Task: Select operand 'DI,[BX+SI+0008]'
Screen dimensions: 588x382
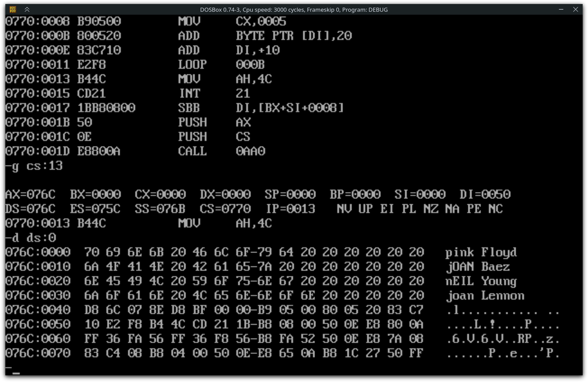Action: (x=290, y=108)
